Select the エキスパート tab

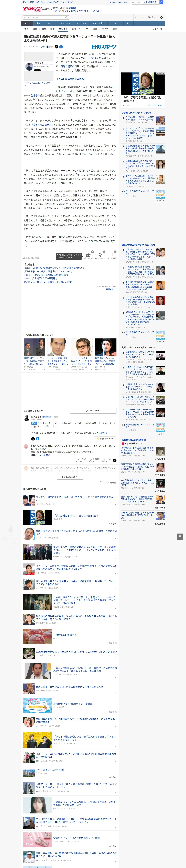pyautogui.click(x=64, y=24)
